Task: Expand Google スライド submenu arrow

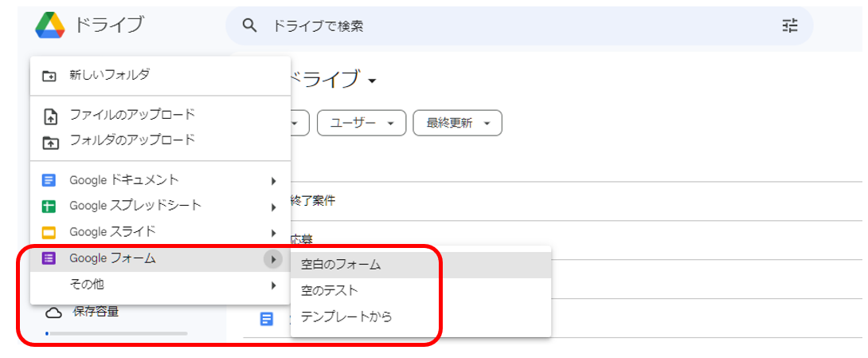Action: tap(273, 233)
